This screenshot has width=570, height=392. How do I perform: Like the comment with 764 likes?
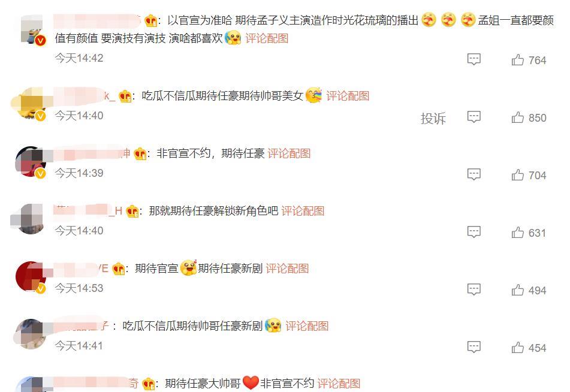pos(517,59)
